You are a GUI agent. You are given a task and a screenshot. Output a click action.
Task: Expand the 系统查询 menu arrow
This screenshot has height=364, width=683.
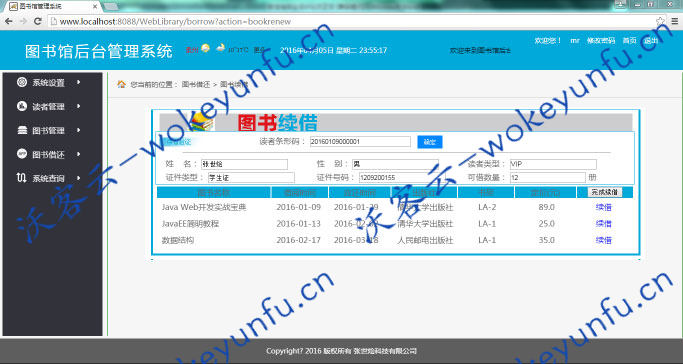[79, 178]
